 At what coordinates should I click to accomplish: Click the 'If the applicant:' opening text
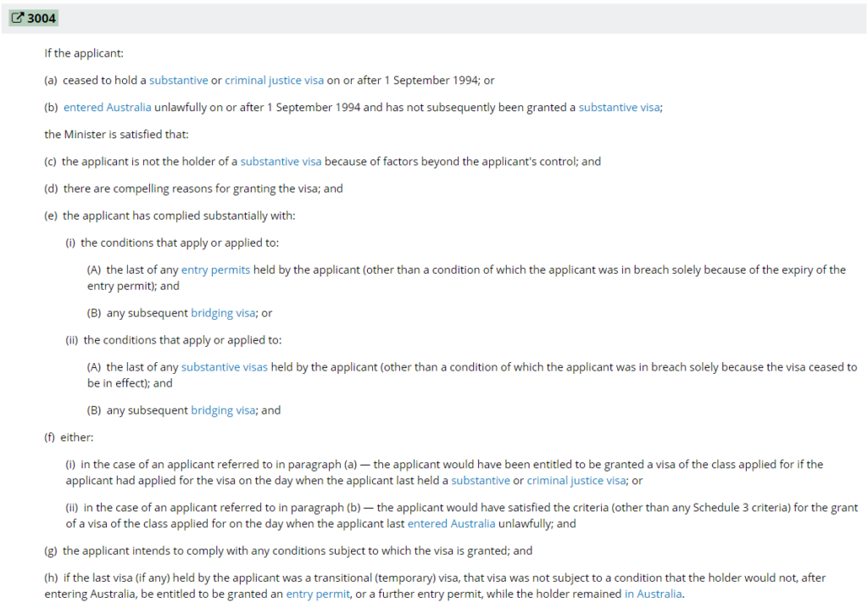click(x=84, y=53)
